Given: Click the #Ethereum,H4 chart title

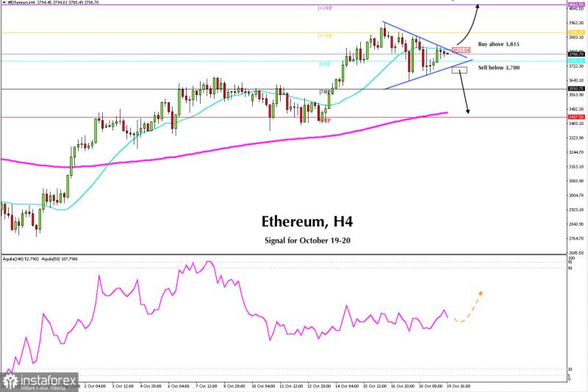Looking at the screenshot, I should [x=21, y=2].
